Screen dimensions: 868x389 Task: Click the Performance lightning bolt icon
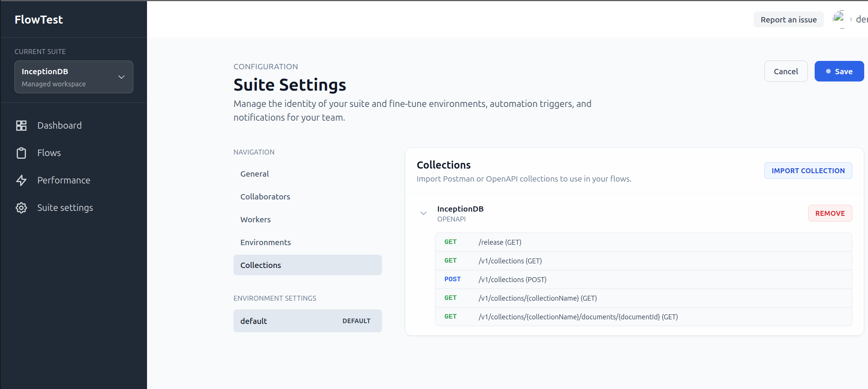(21, 180)
